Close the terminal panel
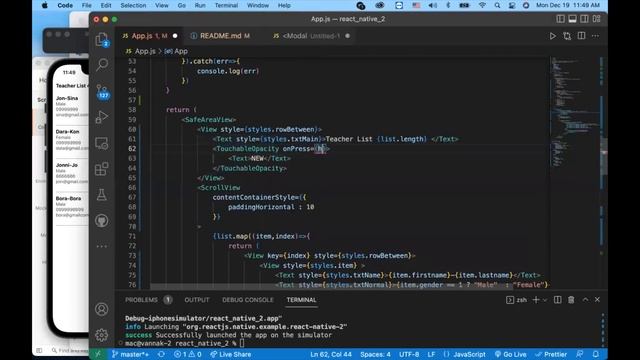This screenshot has width=640, height=360. (597, 300)
